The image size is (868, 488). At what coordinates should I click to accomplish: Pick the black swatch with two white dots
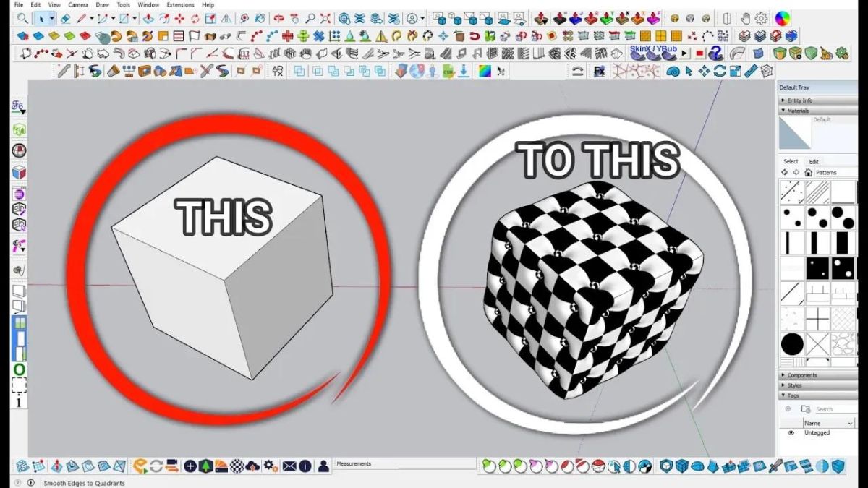(842, 269)
